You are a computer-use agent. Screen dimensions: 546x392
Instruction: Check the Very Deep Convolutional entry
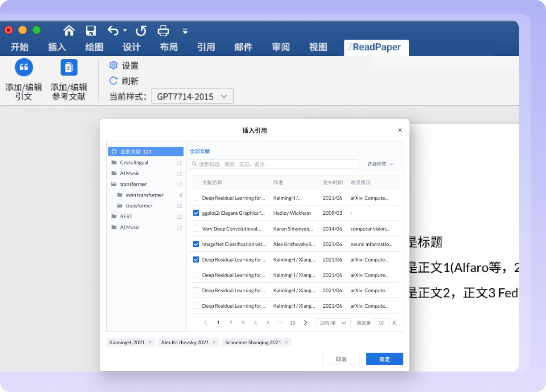(x=196, y=228)
